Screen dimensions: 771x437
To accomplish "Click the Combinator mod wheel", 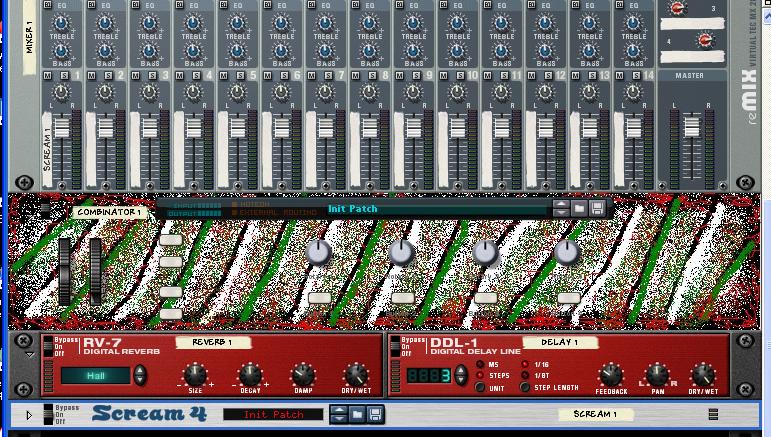I will (x=95, y=271).
